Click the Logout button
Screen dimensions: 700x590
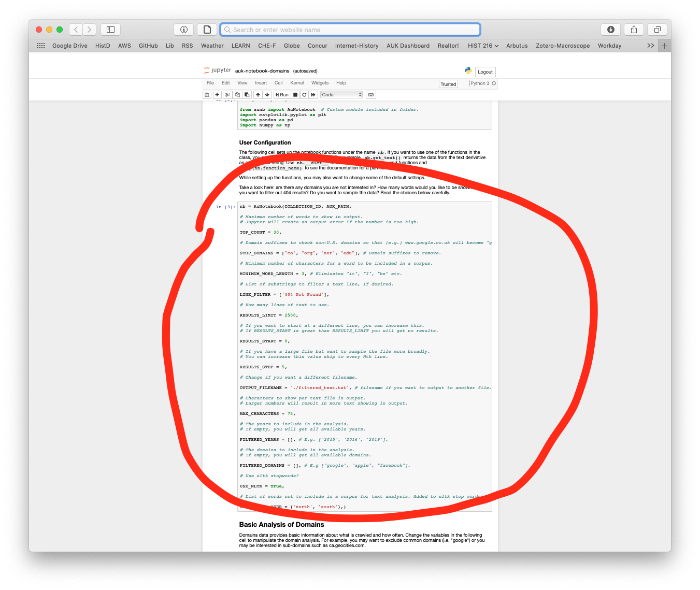[x=485, y=72]
